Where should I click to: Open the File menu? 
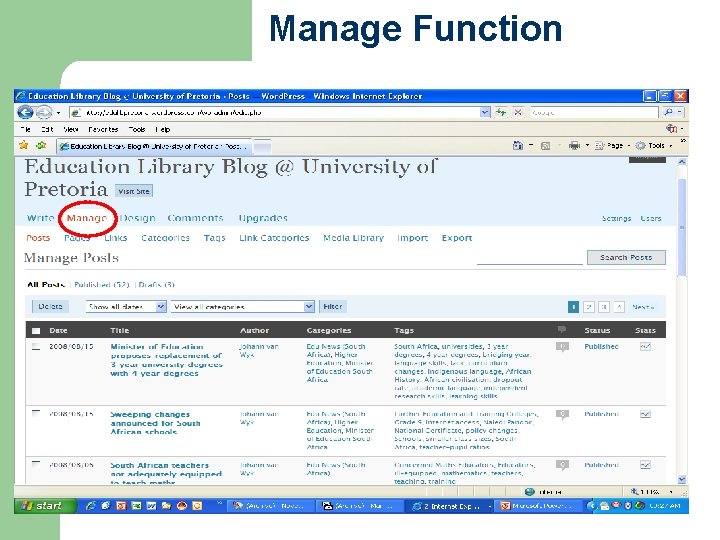click(x=26, y=129)
